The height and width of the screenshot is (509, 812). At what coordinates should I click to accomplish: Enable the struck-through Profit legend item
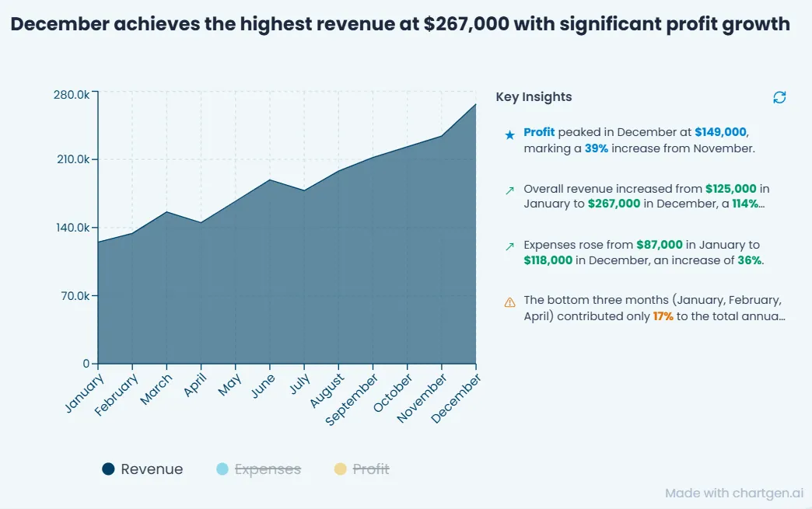point(362,469)
